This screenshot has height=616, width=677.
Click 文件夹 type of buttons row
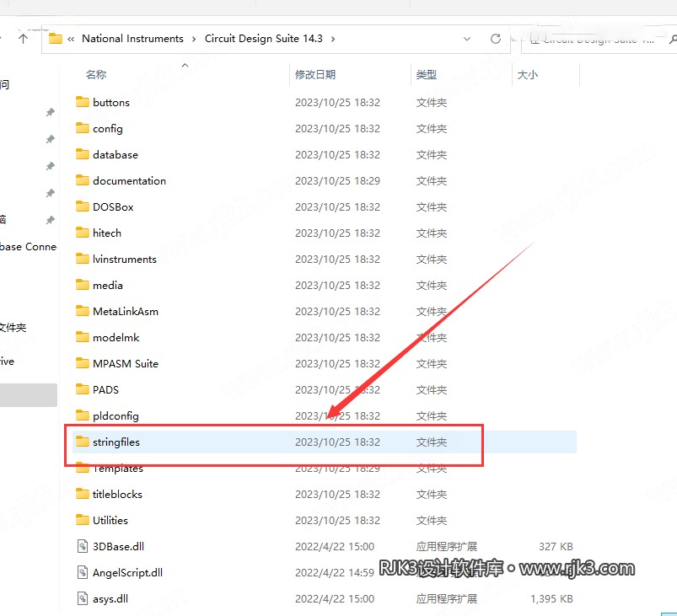[x=432, y=102]
